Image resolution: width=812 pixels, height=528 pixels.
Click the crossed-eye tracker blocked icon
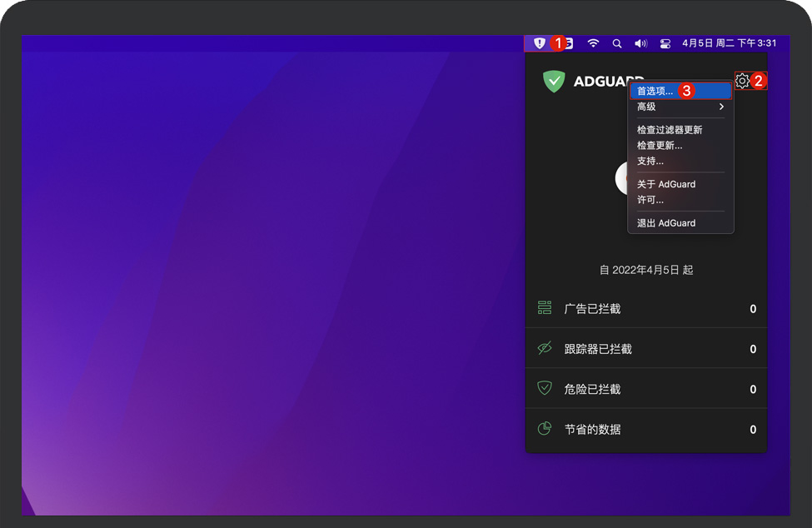pos(545,349)
